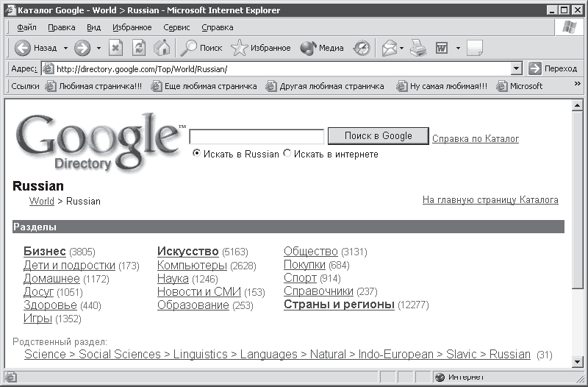
Task: Select the Искать в интернете radio button
Action: point(287,153)
